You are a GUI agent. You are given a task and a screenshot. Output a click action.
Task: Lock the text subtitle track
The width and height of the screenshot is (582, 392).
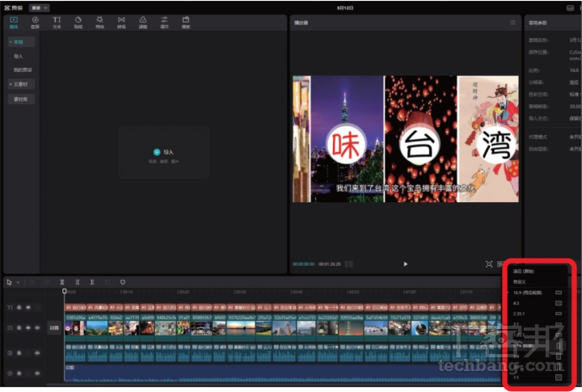[x=19, y=307]
